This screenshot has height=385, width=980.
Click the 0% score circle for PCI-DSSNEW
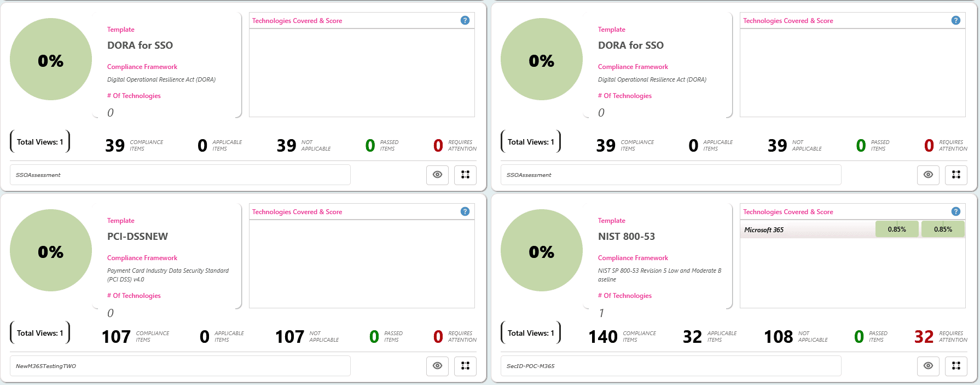pos(51,251)
